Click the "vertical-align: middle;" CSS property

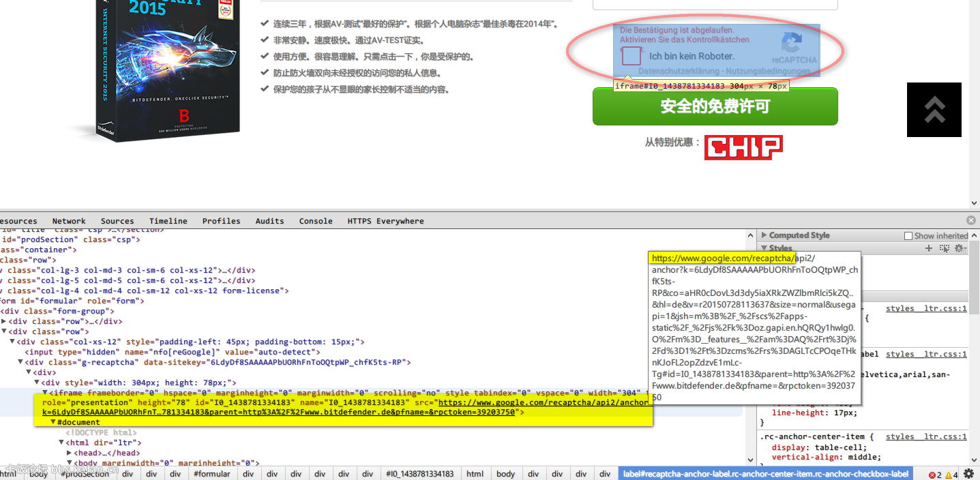click(x=826, y=457)
